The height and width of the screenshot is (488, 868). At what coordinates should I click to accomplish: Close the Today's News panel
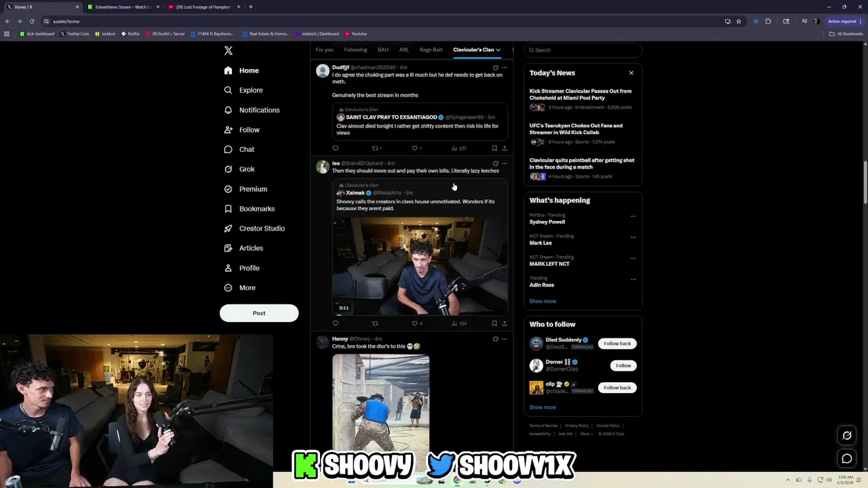tap(631, 73)
